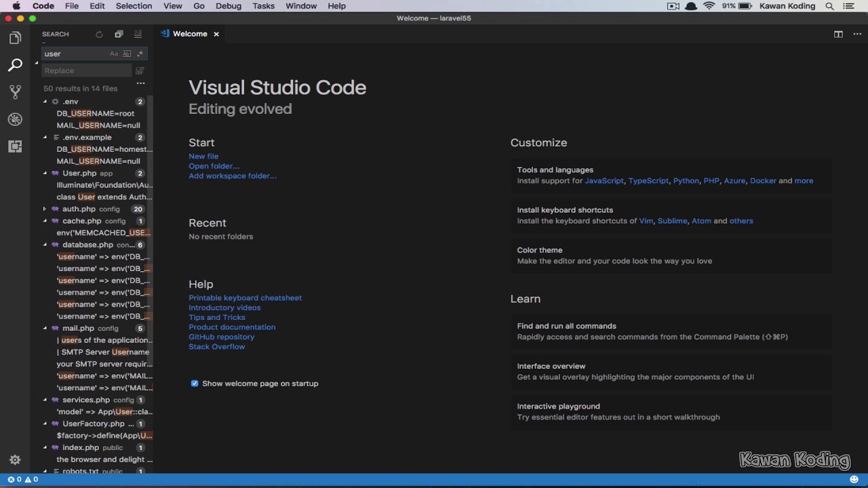
Task: Click Add workspace folder link
Action: click(x=233, y=176)
